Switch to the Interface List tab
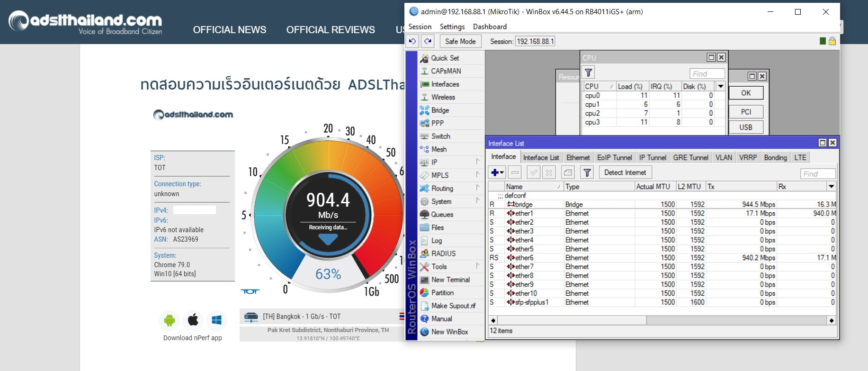868x371 pixels. (x=541, y=157)
